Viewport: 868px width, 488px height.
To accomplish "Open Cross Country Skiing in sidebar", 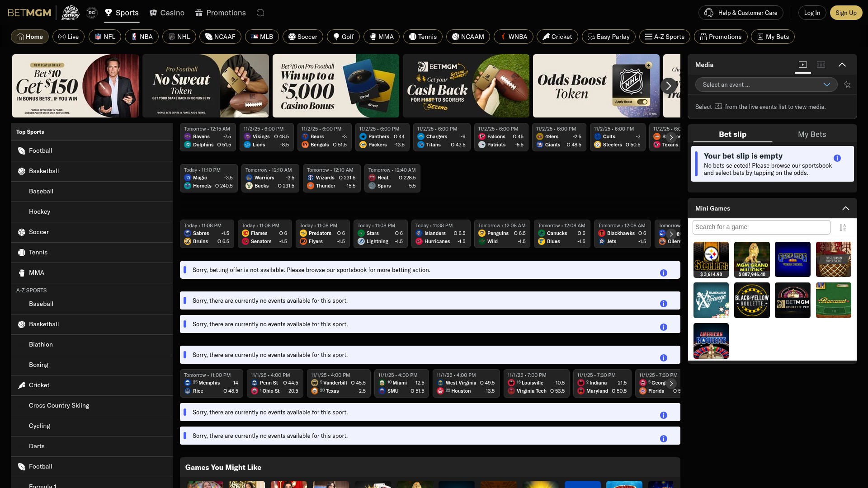I will 92,406.
